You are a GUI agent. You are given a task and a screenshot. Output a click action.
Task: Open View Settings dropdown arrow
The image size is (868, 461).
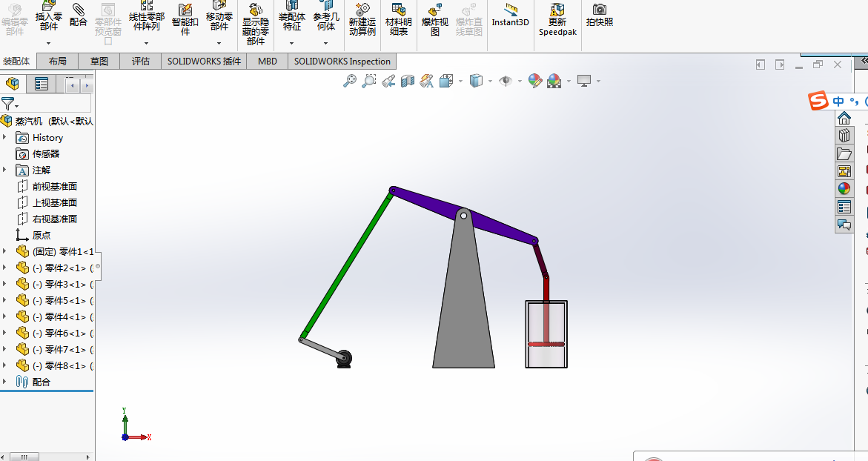(598, 82)
